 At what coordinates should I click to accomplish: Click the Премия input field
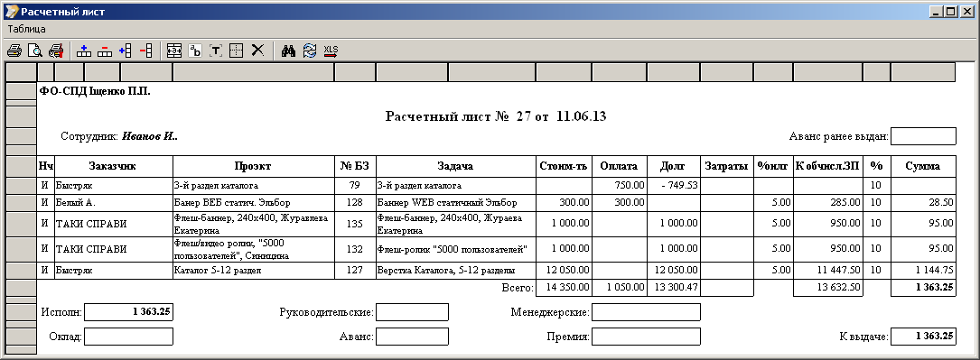646,337
